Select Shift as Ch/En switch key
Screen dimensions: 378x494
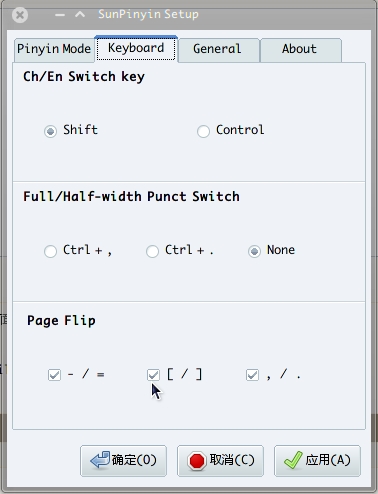tap(50, 131)
